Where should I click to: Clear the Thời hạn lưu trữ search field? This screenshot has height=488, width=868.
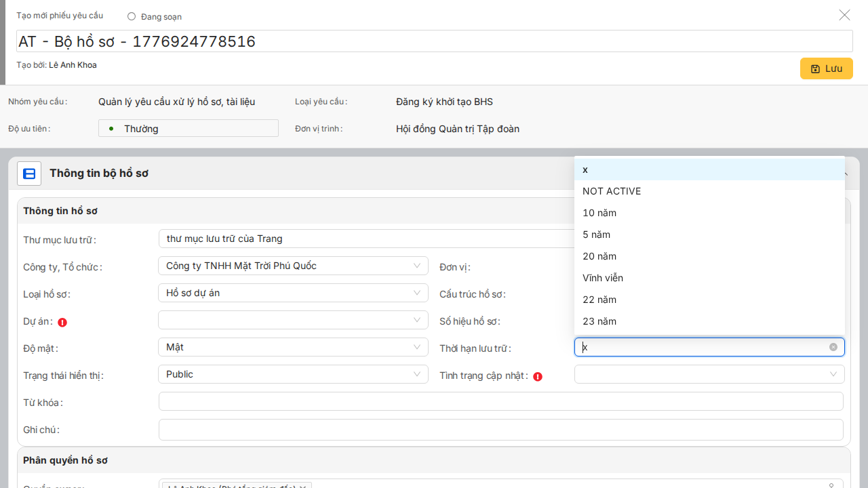(833, 347)
